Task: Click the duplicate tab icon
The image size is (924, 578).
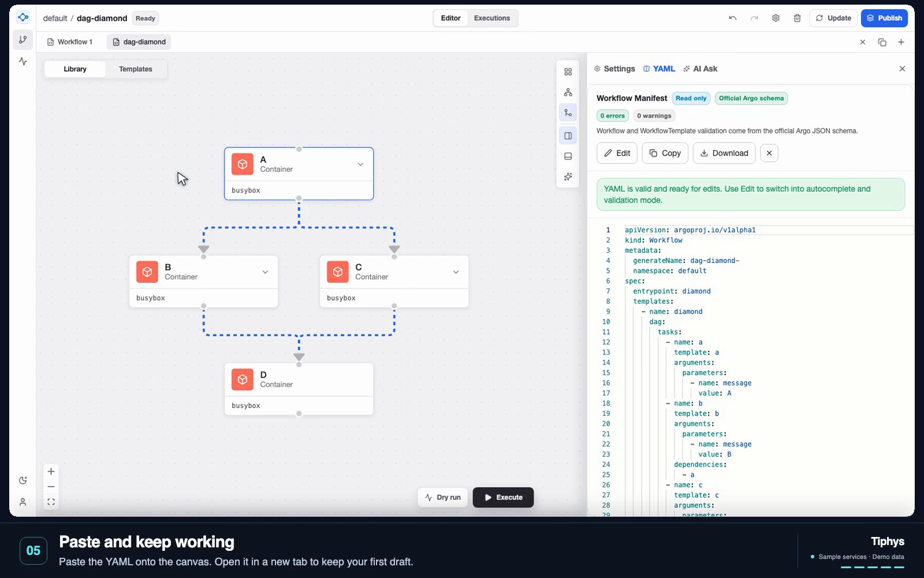Action: [882, 42]
